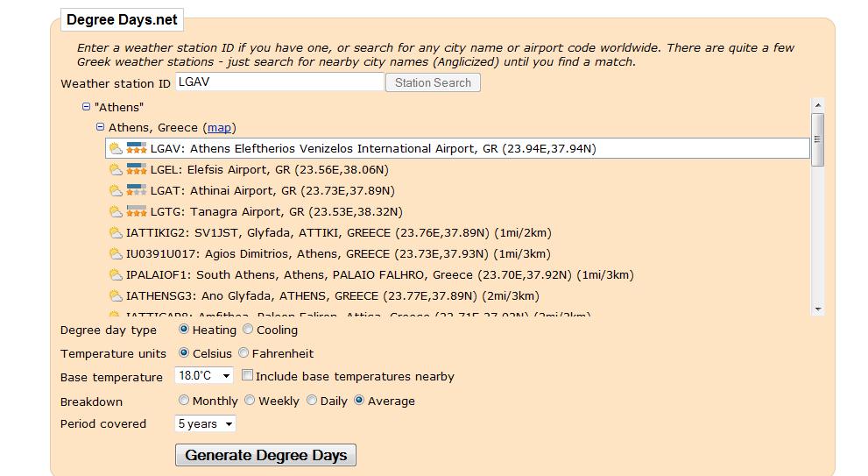868x476 pixels.
Task: Click the weather icon beside LGAV station
Action: (115, 148)
